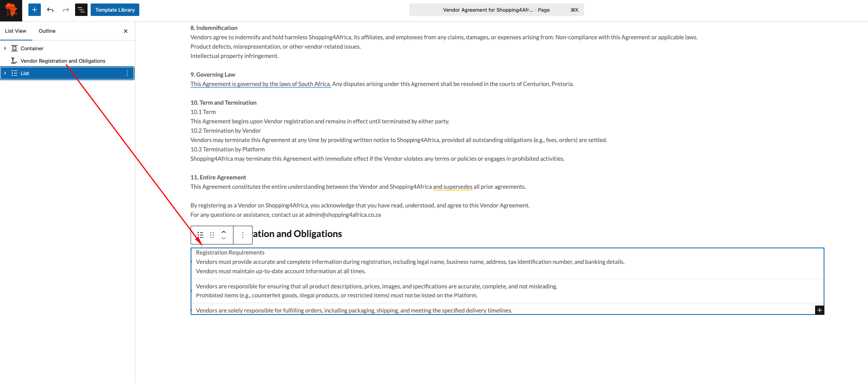
Task: Open the command palette from the page title bar
Action: tap(496, 10)
